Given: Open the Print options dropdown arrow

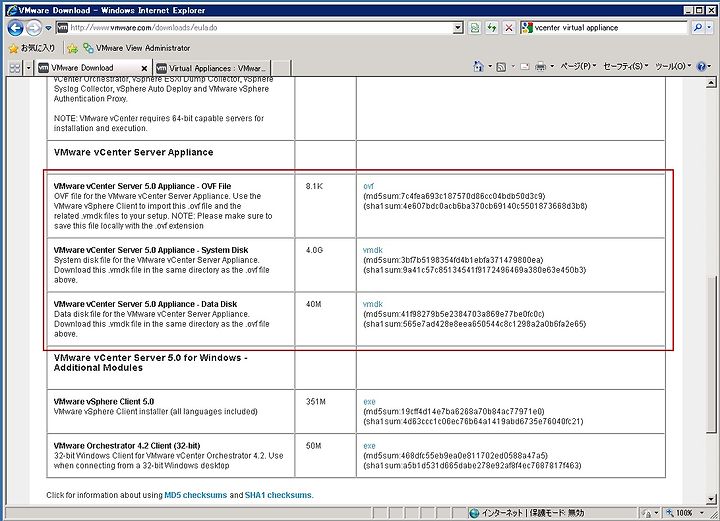Looking at the screenshot, I should pos(551,67).
